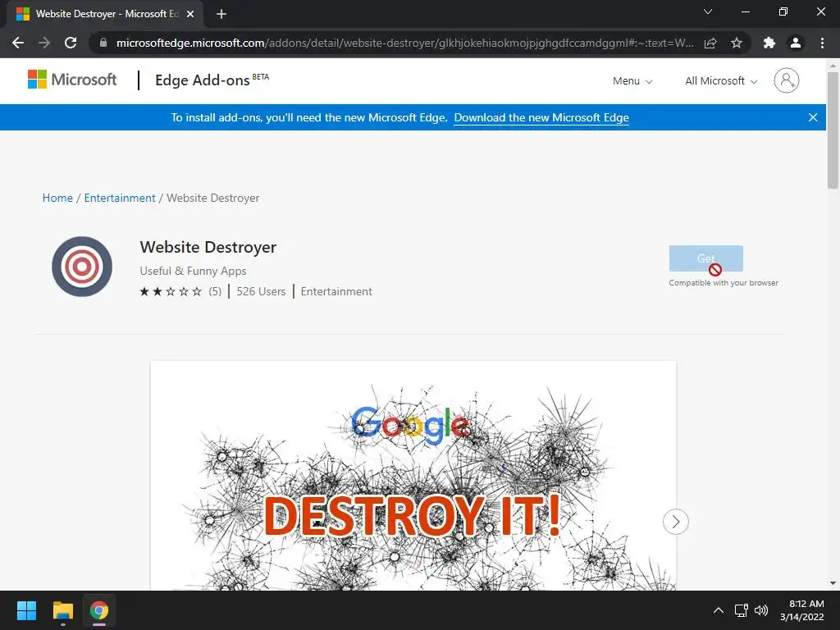
Task: Click the Website Destroyer title
Action: pyautogui.click(x=208, y=247)
